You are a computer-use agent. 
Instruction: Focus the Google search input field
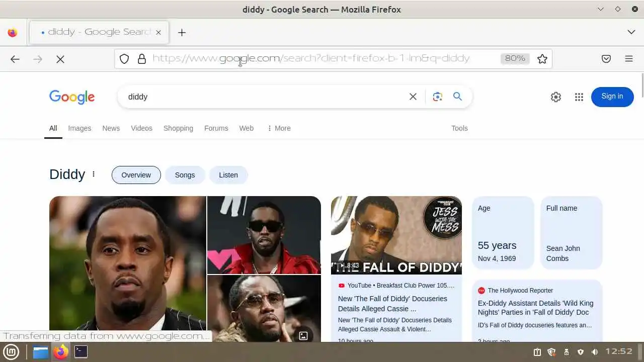pos(264,97)
